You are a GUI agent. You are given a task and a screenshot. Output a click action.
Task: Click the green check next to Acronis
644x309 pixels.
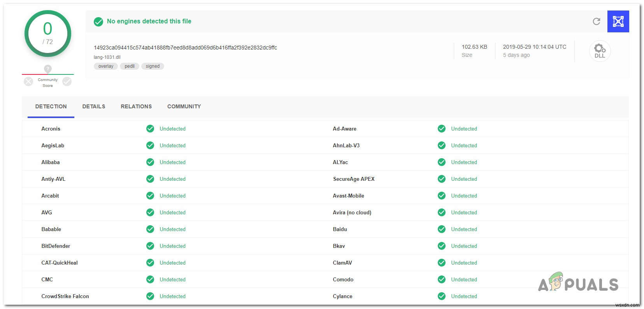pyautogui.click(x=150, y=129)
